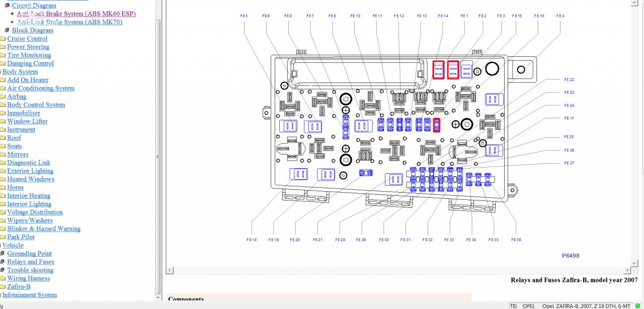The height and width of the screenshot is (309, 644).
Task: Click the folder icon beside Tire Monitoring
Action: [3, 55]
